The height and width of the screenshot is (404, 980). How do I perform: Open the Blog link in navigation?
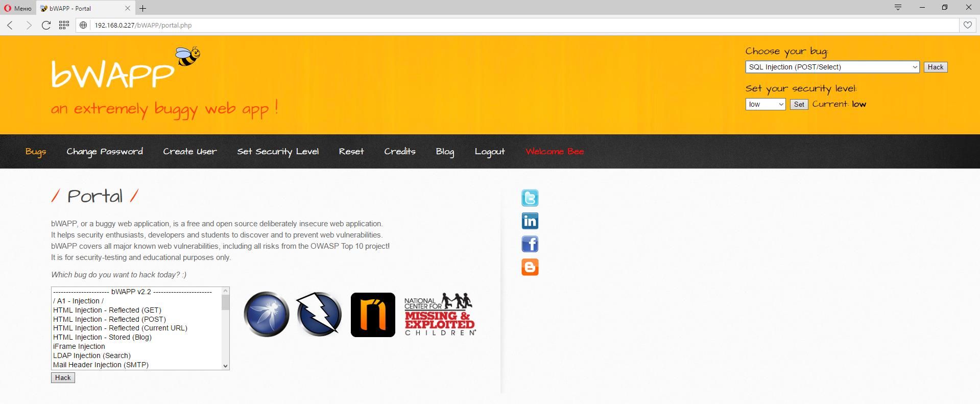(x=445, y=152)
